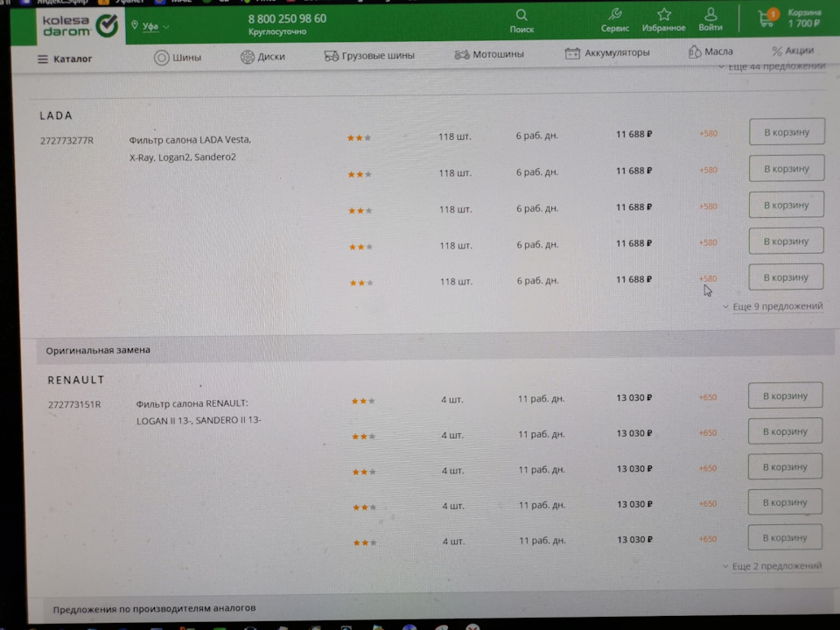The width and height of the screenshot is (840, 630).
Task: Click the hamburger icon next to Каталог
Action: point(43,59)
